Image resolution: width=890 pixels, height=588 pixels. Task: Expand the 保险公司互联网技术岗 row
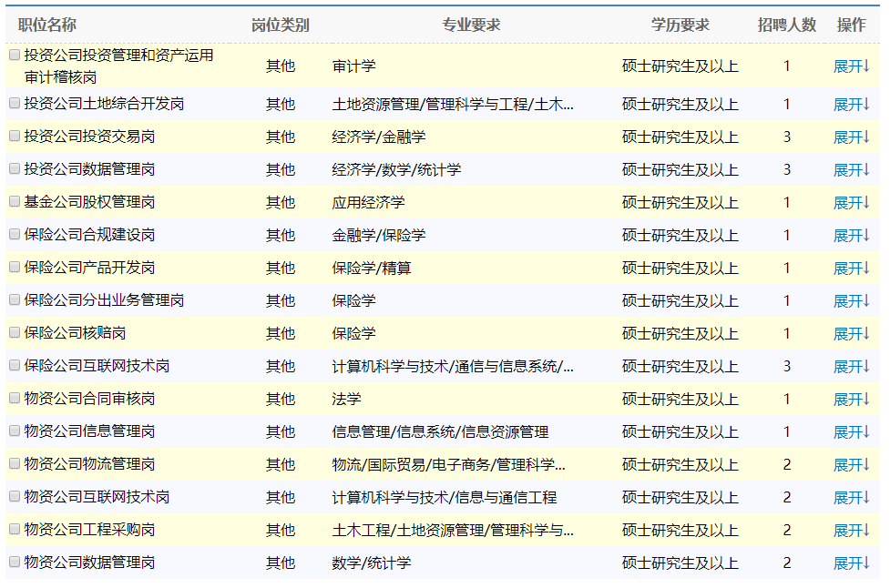(850, 365)
